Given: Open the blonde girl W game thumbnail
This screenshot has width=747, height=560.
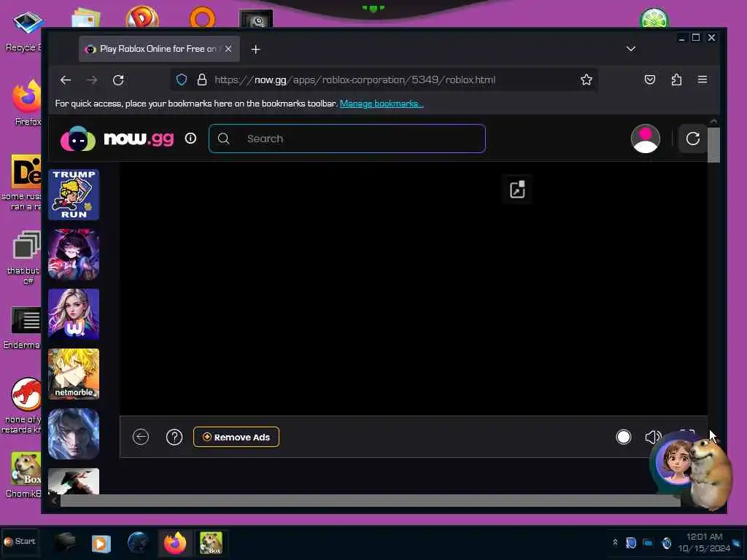Looking at the screenshot, I should point(74,314).
